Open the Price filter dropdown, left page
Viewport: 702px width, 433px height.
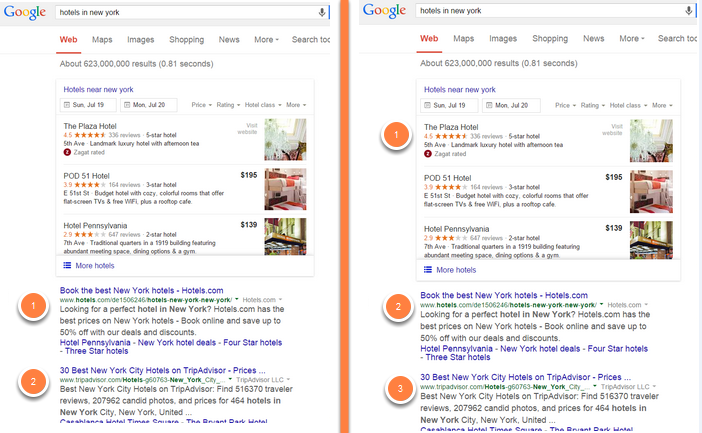click(x=201, y=105)
